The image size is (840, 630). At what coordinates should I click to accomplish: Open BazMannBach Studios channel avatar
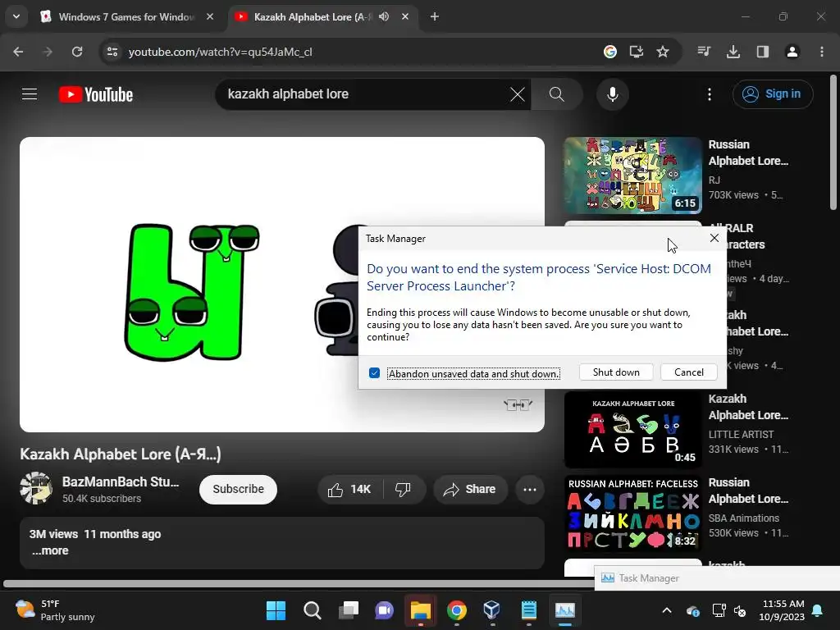click(36, 488)
